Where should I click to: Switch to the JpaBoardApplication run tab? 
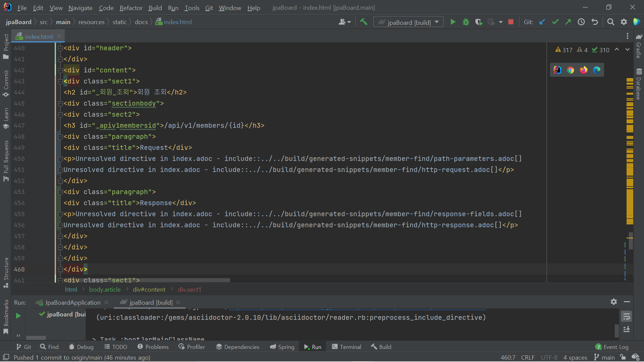72,303
